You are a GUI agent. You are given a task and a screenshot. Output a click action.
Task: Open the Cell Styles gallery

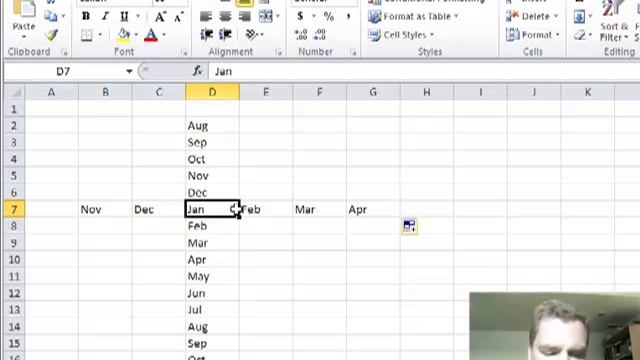click(401, 35)
